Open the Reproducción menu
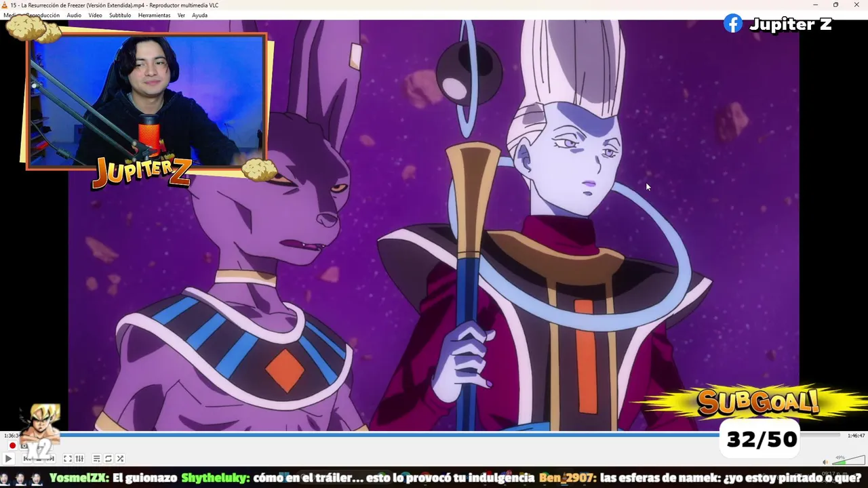 (43, 15)
